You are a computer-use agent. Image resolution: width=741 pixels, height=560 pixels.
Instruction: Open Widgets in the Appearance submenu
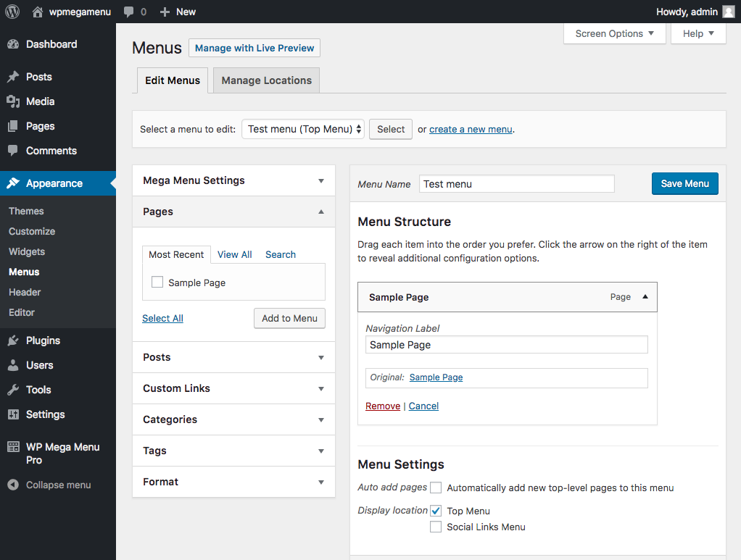(x=26, y=251)
